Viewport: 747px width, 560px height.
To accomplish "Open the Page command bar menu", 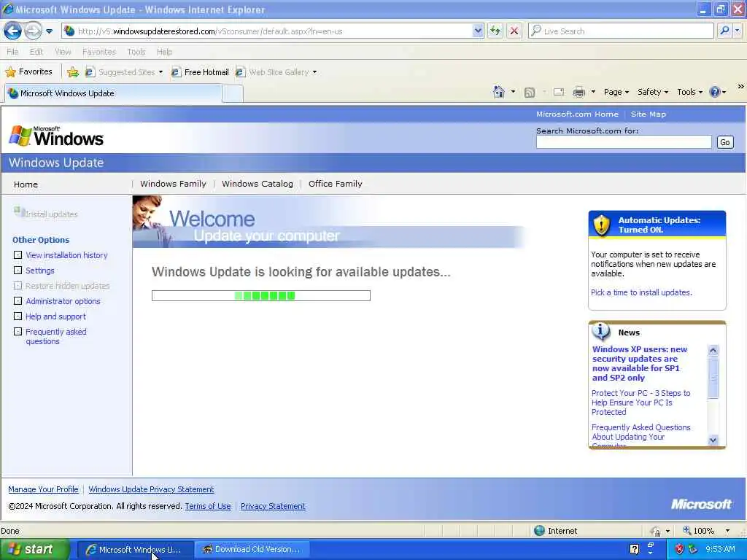I will pos(616,92).
